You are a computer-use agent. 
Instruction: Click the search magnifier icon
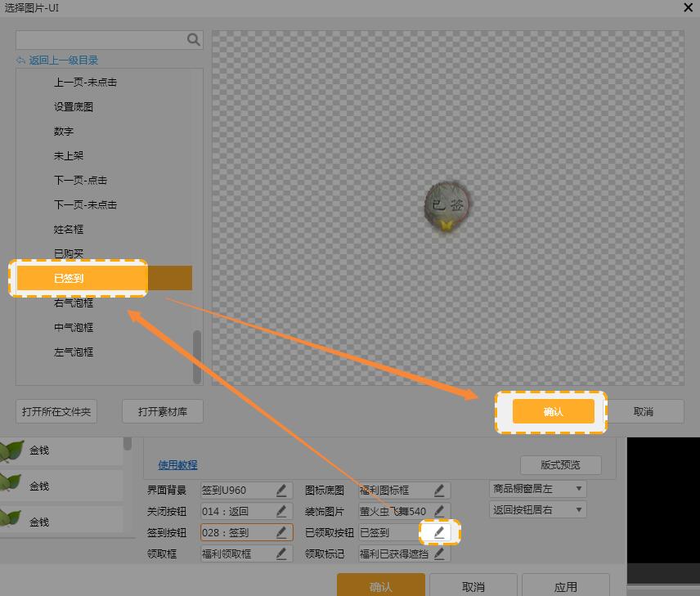194,39
